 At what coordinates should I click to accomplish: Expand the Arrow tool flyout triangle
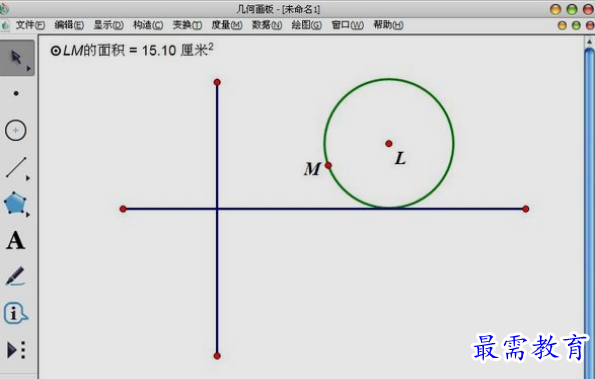pyautogui.click(x=28, y=69)
